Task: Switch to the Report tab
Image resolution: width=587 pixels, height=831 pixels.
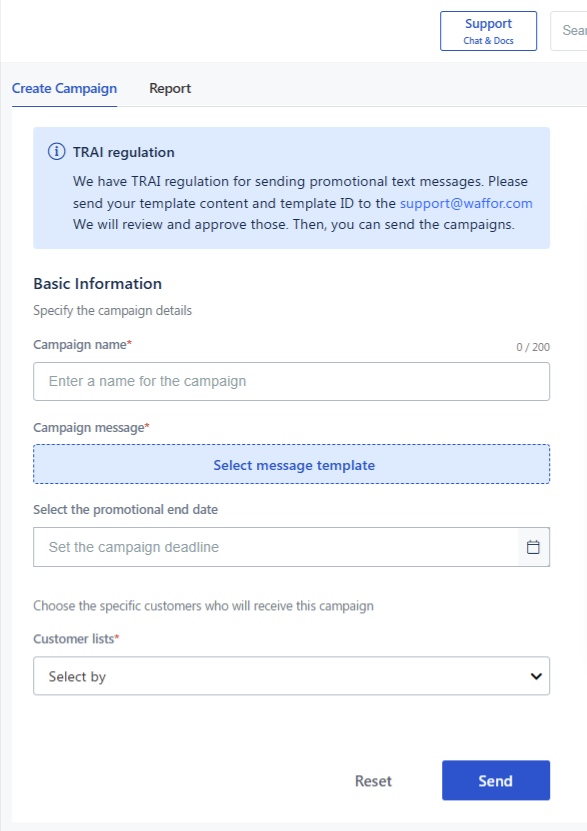Action: click(170, 89)
